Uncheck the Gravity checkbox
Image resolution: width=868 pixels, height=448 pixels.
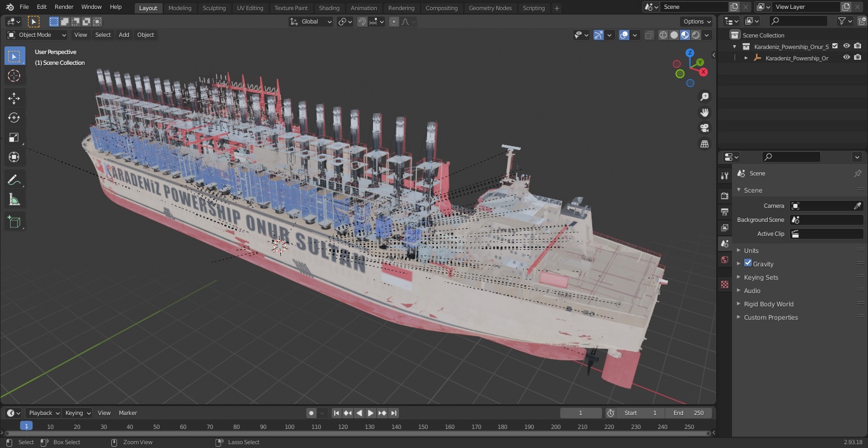click(x=748, y=263)
